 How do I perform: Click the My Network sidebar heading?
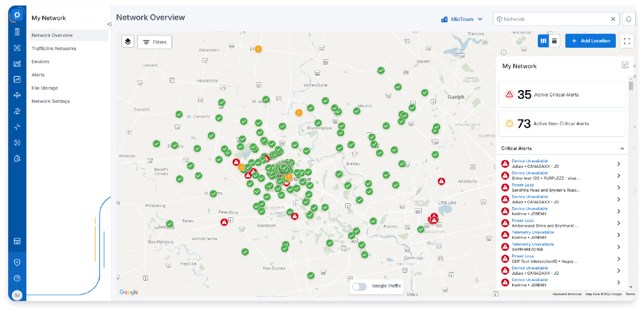click(49, 18)
